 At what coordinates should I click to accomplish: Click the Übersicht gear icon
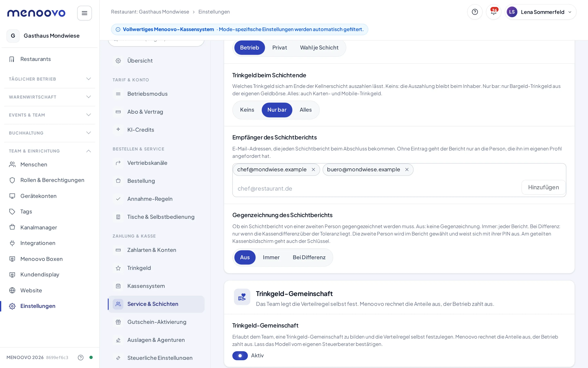coord(118,61)
